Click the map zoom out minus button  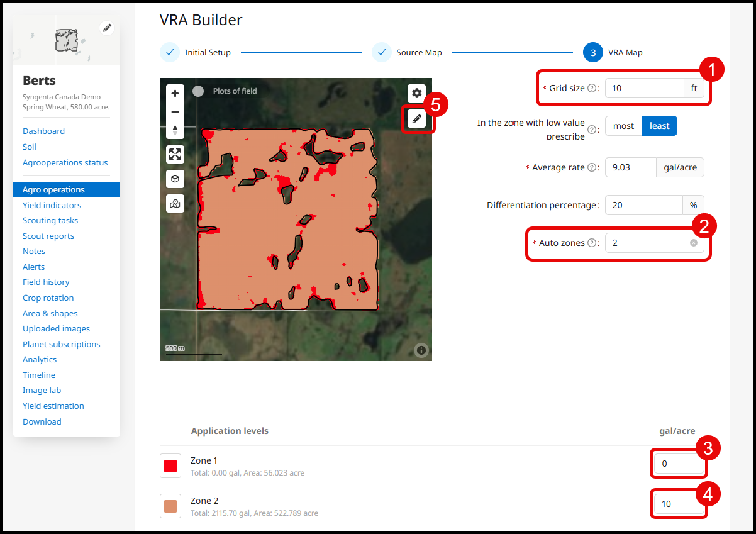point(175,112)
